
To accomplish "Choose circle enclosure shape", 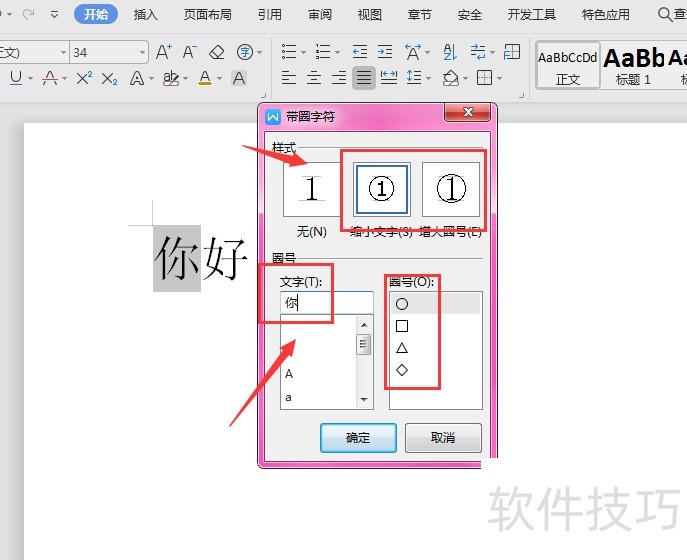I will [x=402, y=304].
